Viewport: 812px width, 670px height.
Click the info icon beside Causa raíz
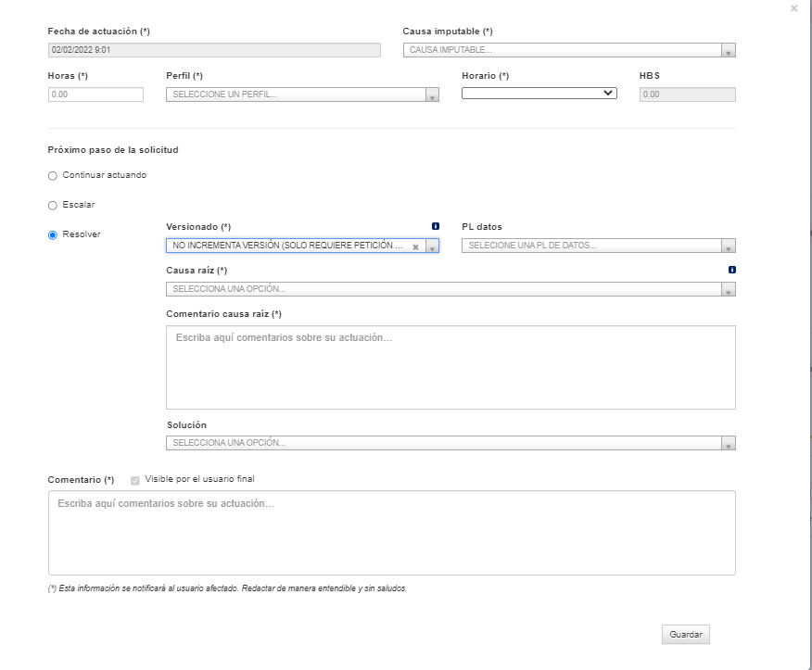point(731,270)
